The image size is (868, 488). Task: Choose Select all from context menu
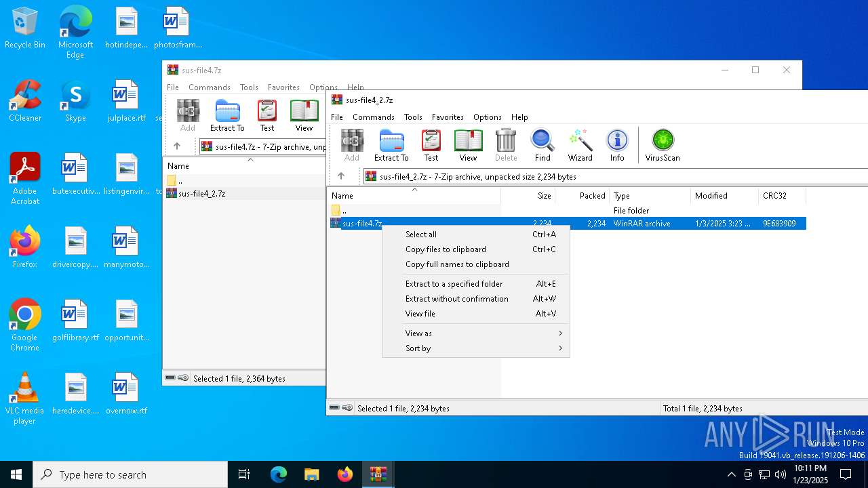(476, 235)
